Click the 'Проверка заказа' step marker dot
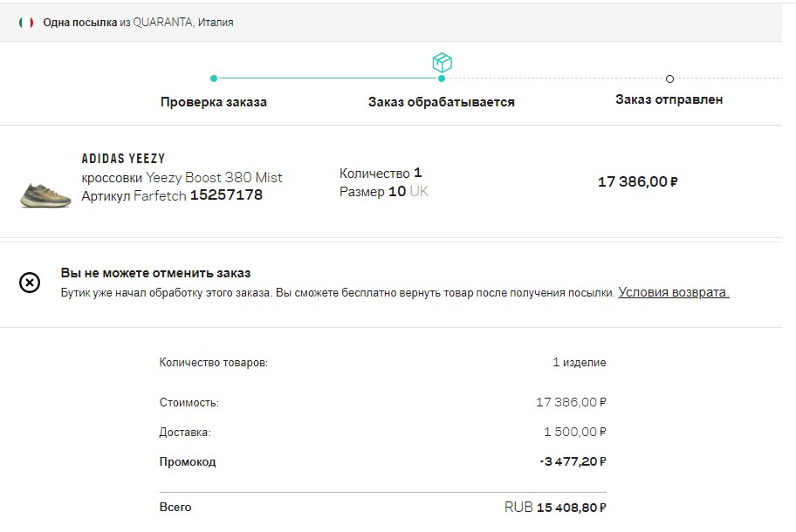 click(x=214, y=78)
